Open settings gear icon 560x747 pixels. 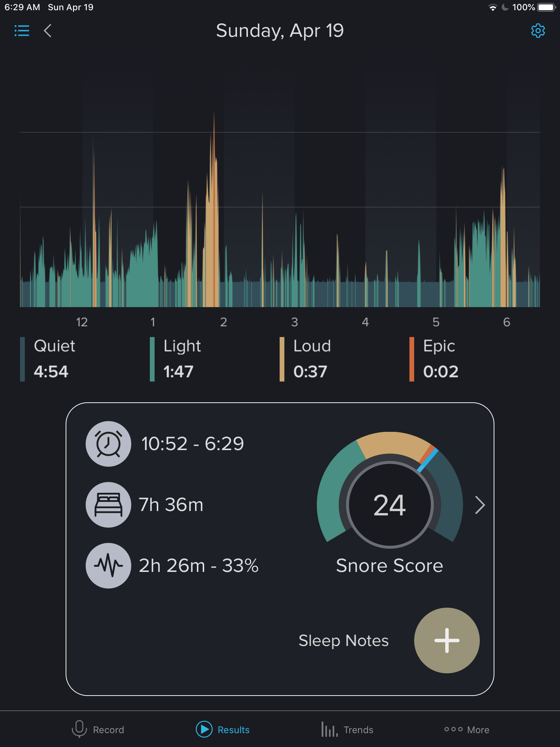pyautogui.click(x=538, y=31)
